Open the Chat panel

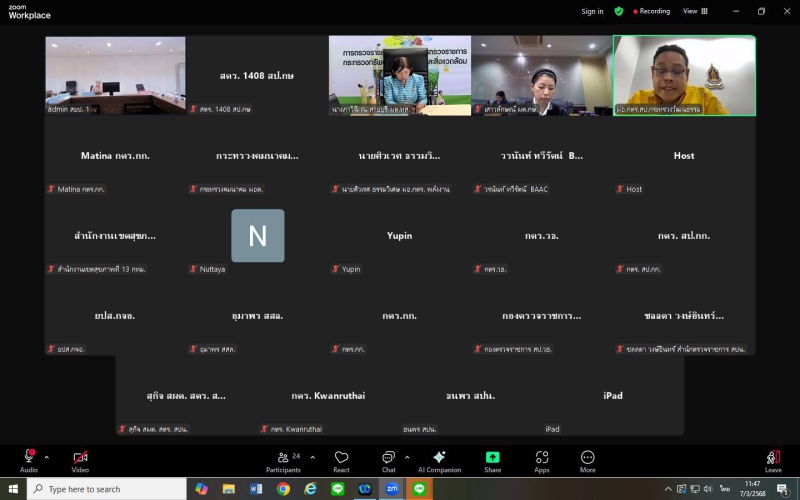[388, 459]
